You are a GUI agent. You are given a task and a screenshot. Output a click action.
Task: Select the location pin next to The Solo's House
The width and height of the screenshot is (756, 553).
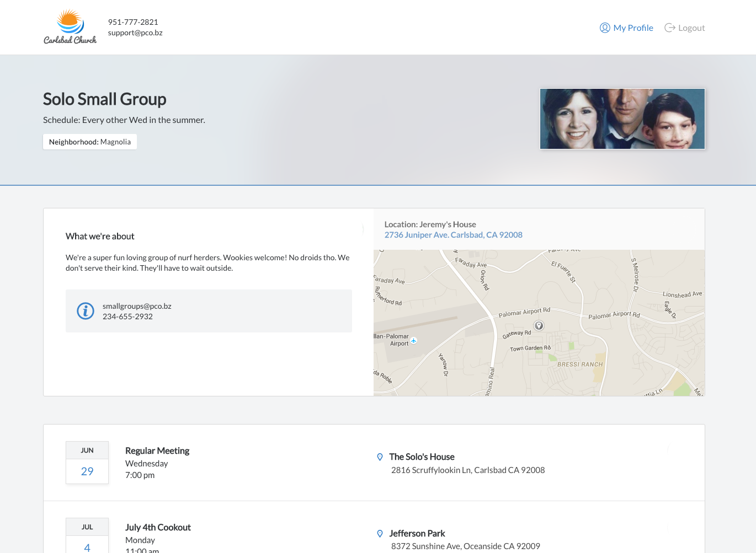pyautogui.click(x=380, y=457)
